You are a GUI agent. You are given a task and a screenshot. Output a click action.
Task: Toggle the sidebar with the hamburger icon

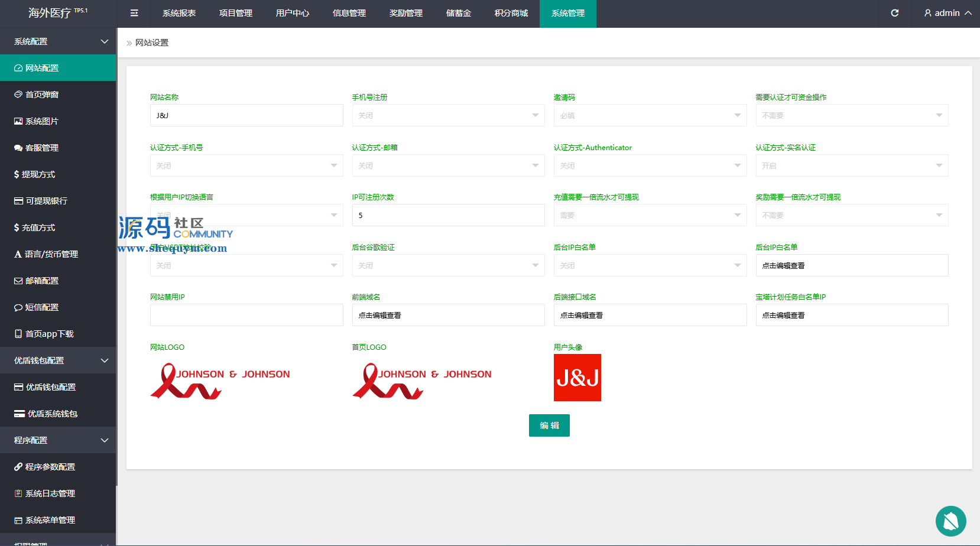(x=134, y=13)
